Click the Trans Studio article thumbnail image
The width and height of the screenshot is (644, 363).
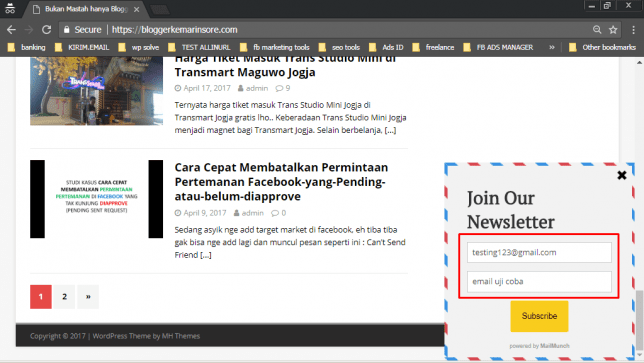(97, 91)
